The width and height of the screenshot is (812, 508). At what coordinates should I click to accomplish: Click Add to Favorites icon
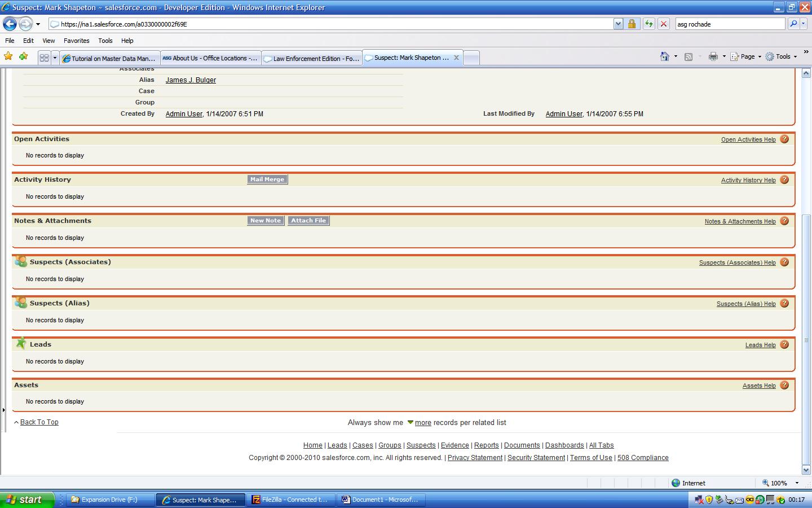(23, 56)
